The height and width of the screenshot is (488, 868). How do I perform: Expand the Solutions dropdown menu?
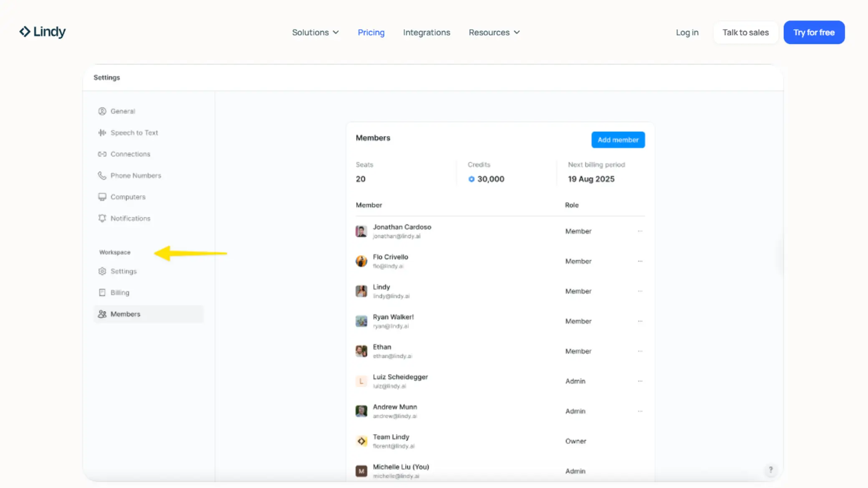[x=315, y=33]
